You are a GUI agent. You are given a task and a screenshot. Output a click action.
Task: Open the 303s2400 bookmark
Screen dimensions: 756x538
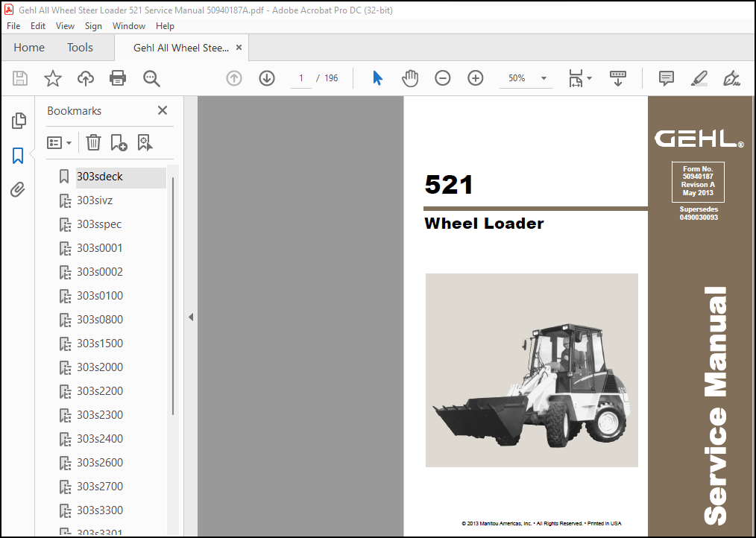(100, 439)
